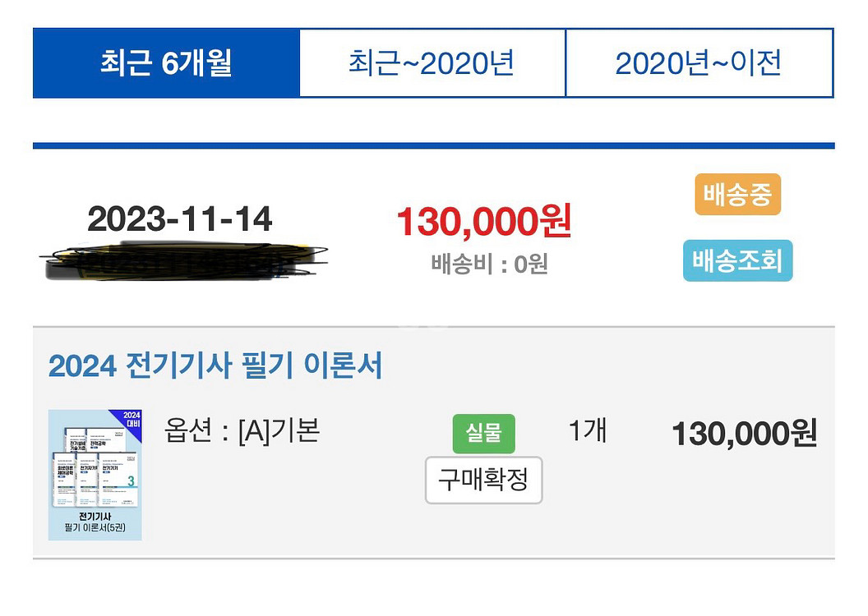This screenshot has height=616, width=868.
Task: Click the 1개 quantity label
Action: click(588, 430)
